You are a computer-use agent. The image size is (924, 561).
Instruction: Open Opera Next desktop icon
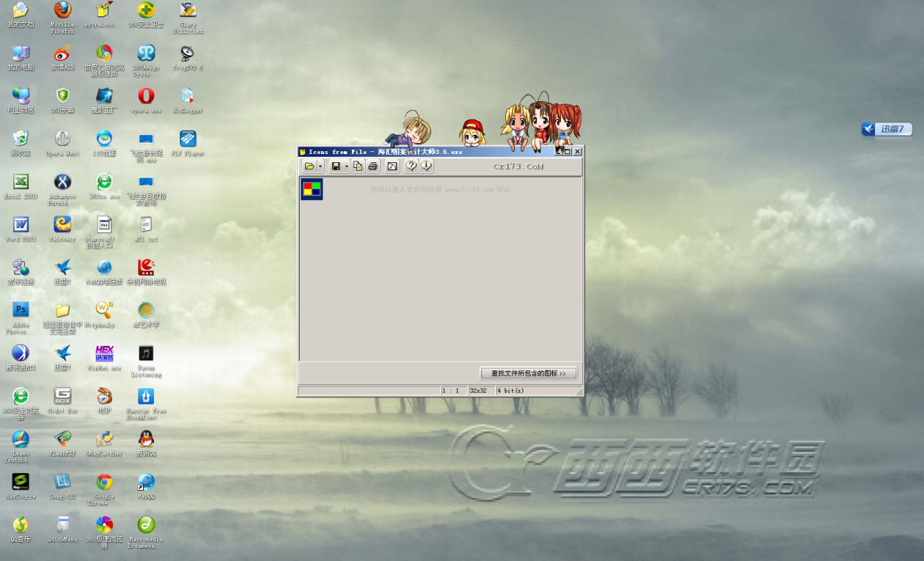[63, 143]
